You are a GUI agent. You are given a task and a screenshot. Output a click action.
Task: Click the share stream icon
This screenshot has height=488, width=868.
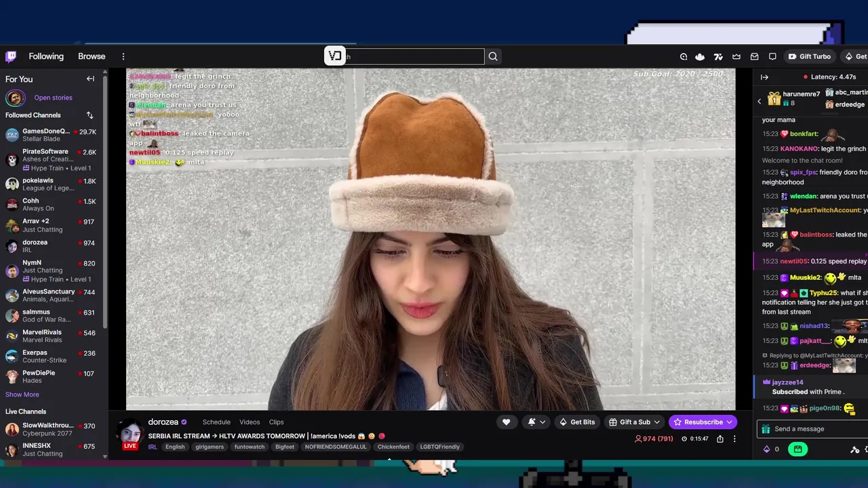click(x=720, y=439)
